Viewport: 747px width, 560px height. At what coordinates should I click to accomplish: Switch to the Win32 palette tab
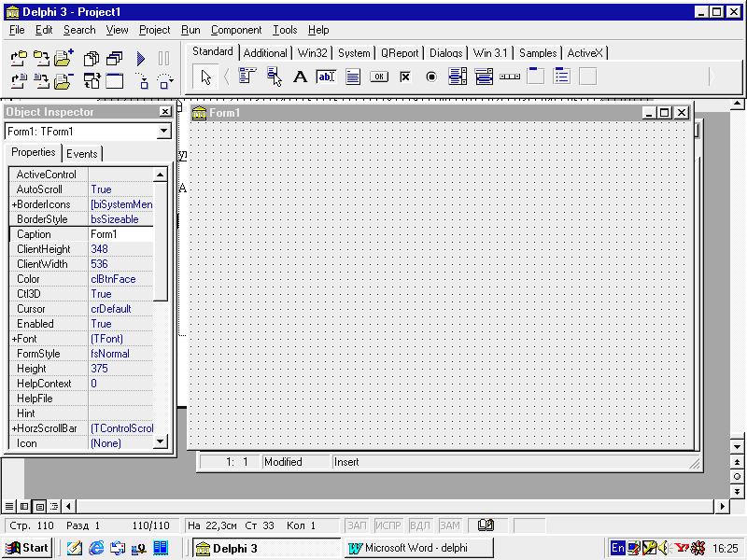312,53
